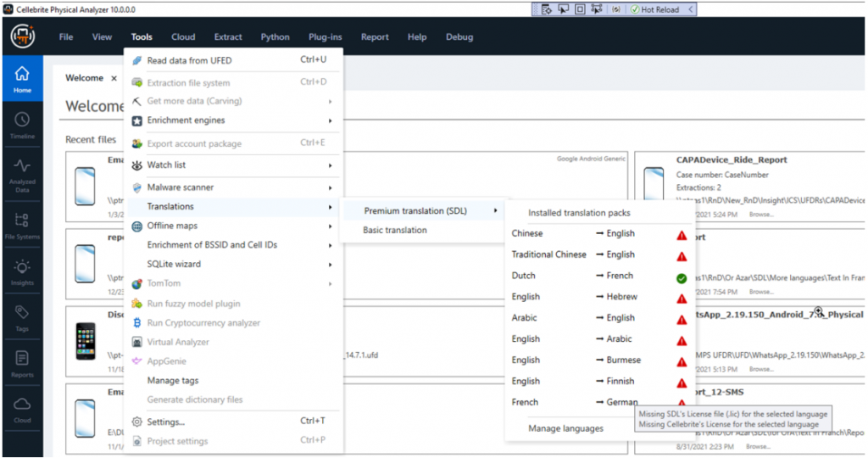Open Tags in the sidebar

[22, 318]
